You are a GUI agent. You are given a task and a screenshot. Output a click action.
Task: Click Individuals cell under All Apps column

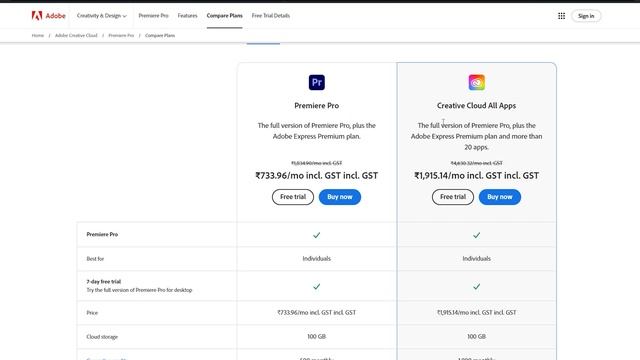pyautogui.click(x=476, y=259)
